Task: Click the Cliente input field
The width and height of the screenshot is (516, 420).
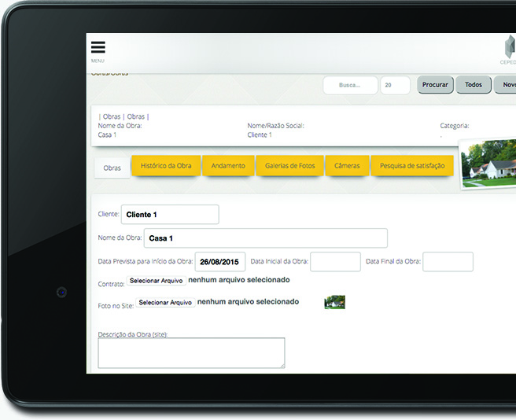Action: tap(170, 214)
